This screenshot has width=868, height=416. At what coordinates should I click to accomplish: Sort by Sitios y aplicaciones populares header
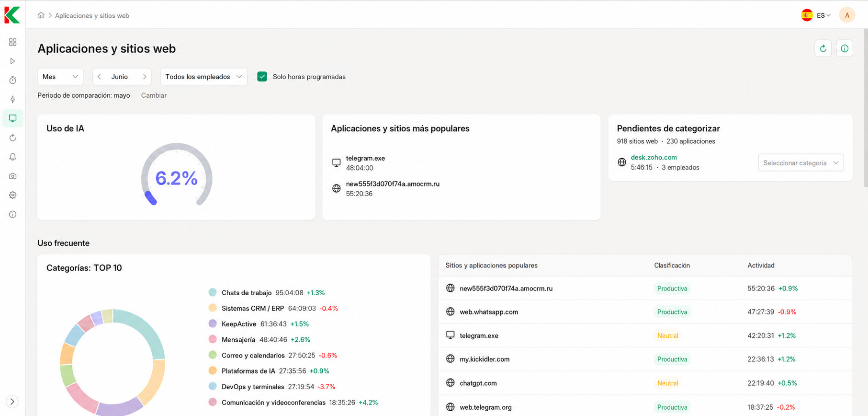491,266
